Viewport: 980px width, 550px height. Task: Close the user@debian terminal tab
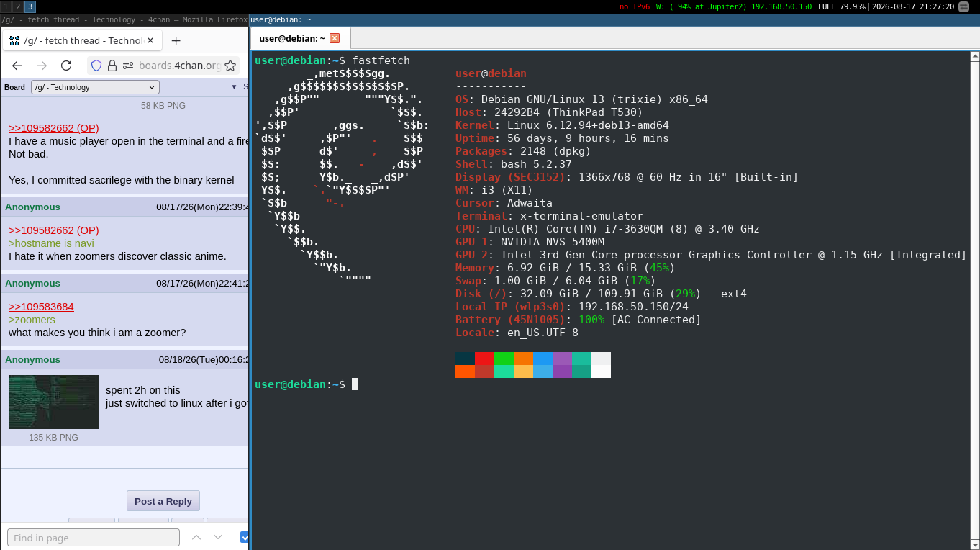334,38
